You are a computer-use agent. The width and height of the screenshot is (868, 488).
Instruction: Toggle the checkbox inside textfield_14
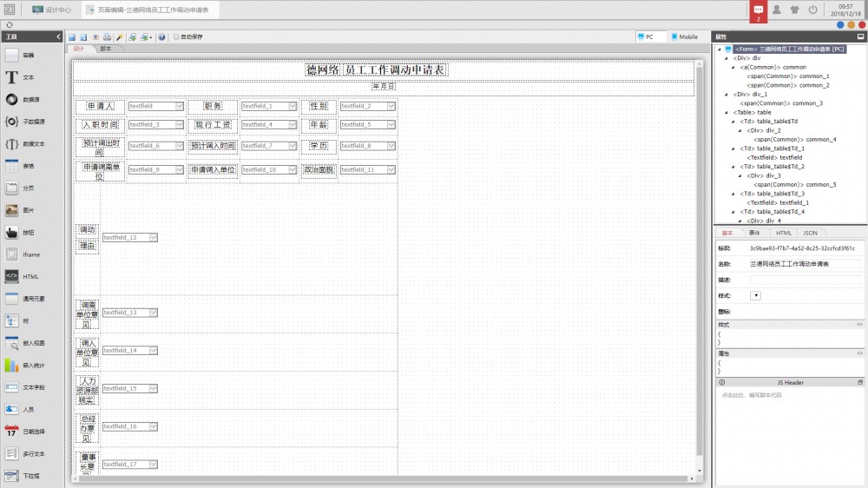[x=154, y=350]
